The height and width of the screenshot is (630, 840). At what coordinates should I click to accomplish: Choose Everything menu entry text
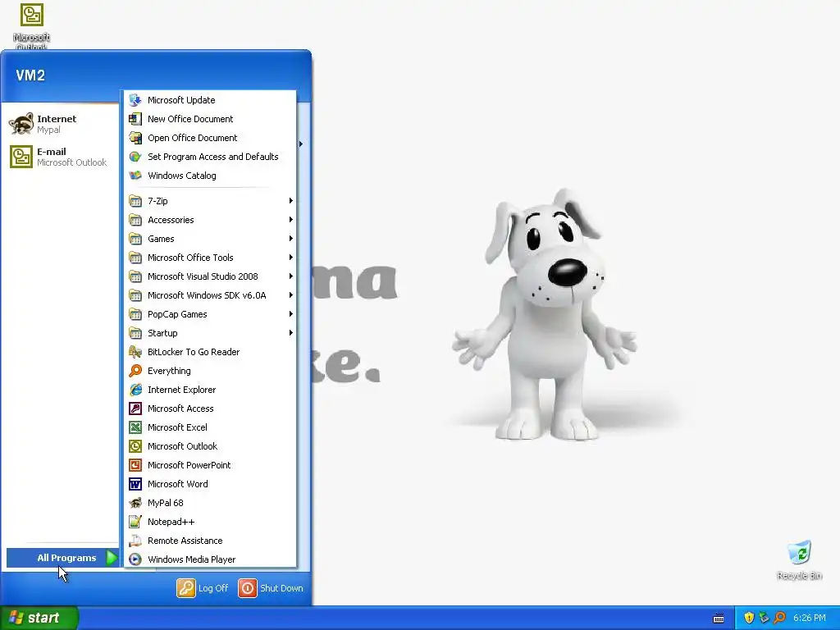169,371
